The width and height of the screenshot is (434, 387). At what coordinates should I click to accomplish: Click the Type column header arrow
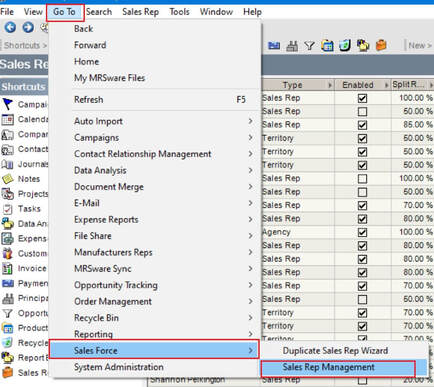coord(330,85)
